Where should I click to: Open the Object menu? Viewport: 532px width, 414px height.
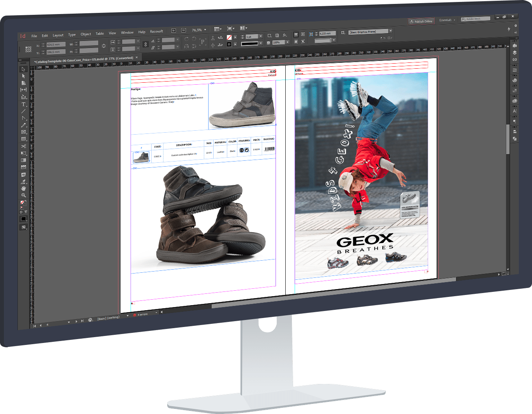[x=86, y=34]
